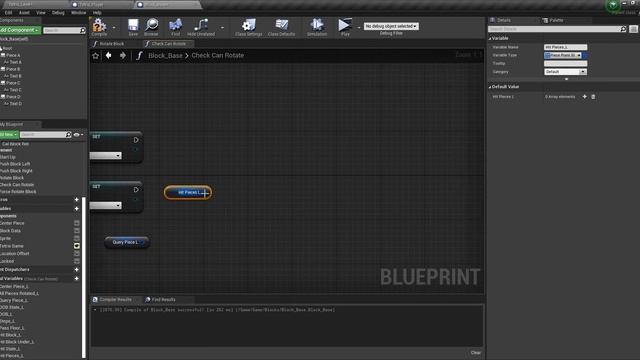Select the Check Can Rotate graph tab

coord(168,44)
